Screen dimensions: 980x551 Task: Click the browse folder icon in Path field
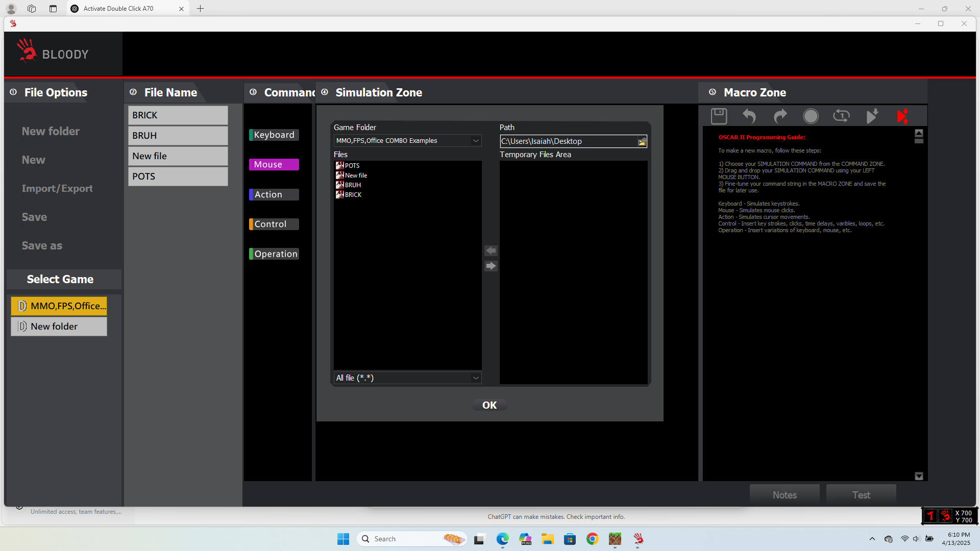[x=642, y=142]
